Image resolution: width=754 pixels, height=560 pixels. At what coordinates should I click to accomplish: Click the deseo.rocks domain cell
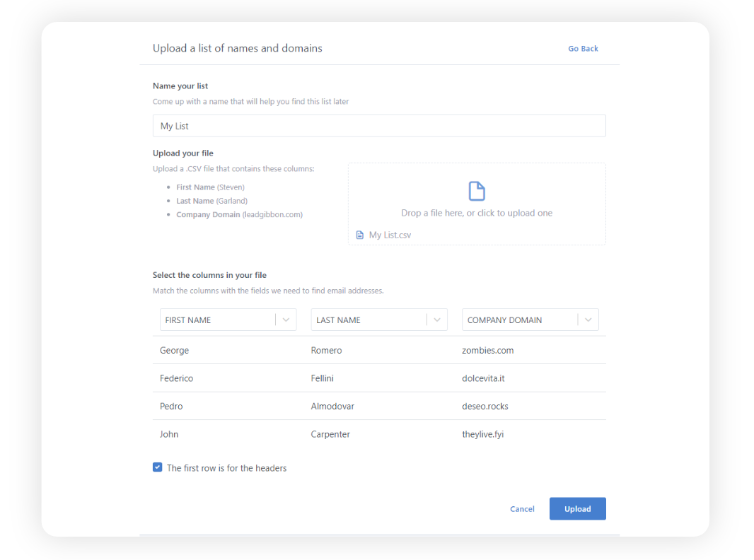click(x=485, y=407)
